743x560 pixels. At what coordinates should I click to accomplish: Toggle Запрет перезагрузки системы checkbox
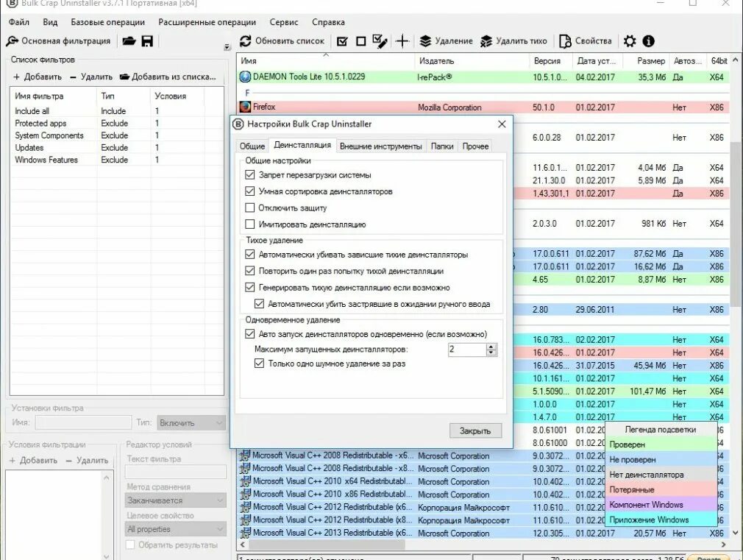click(x=249, y=175)
